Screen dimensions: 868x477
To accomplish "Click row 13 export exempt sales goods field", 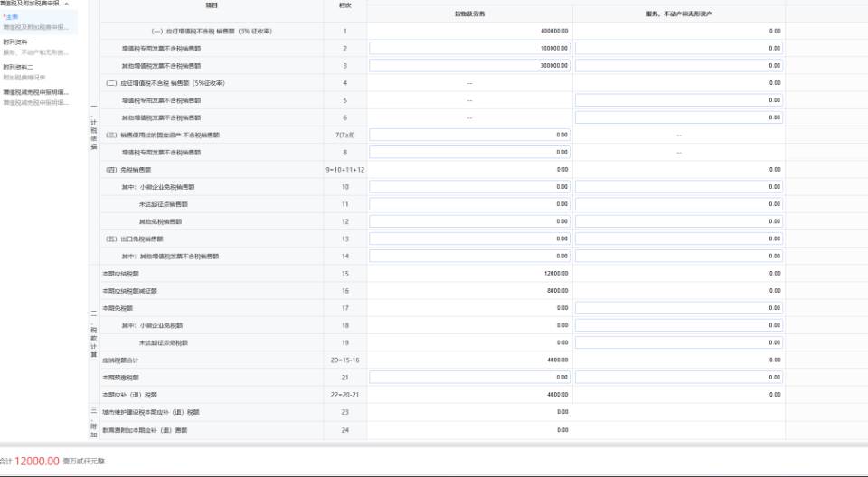I will click(x=470, y=238).
